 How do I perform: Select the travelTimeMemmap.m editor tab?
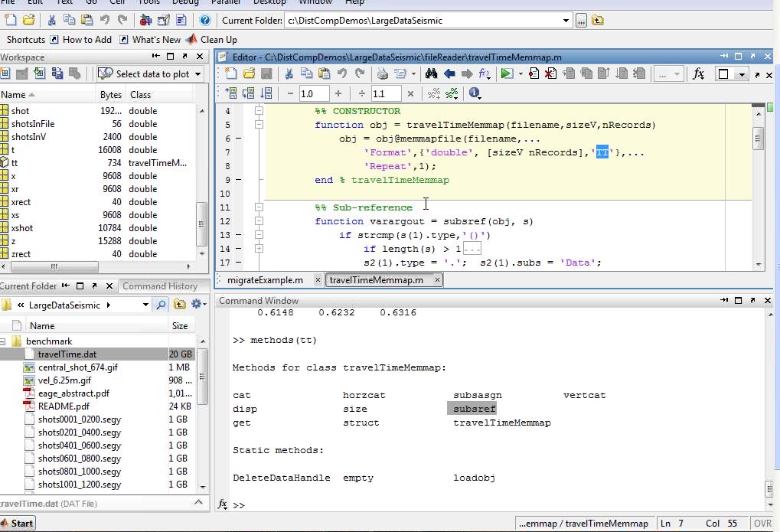[376, 280]
